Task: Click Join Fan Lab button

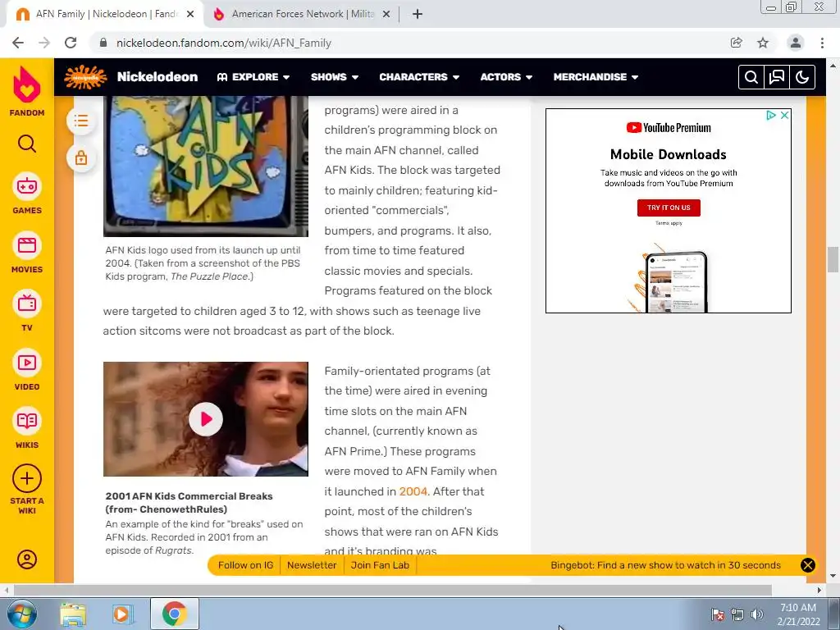Action: click(x=380, y=565)
